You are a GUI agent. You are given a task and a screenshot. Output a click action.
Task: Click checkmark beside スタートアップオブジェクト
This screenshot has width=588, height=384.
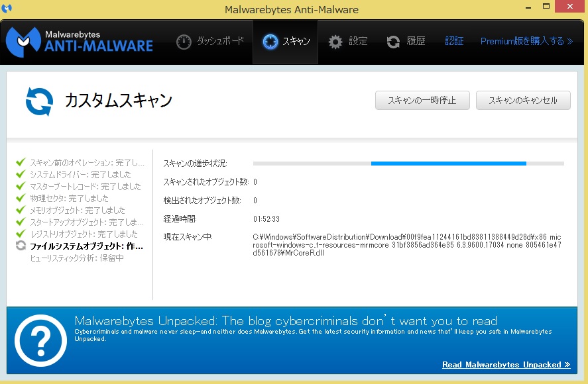(21, 222)
